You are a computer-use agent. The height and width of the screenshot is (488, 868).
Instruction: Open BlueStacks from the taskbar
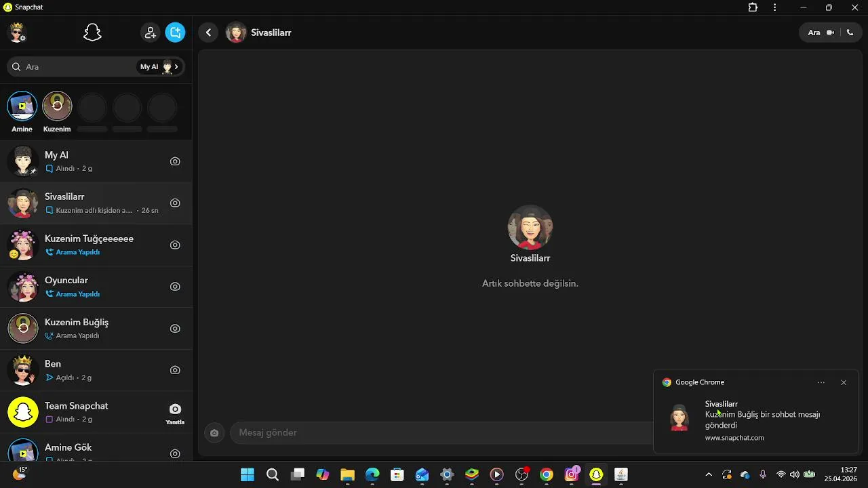(x=472, y=474)
